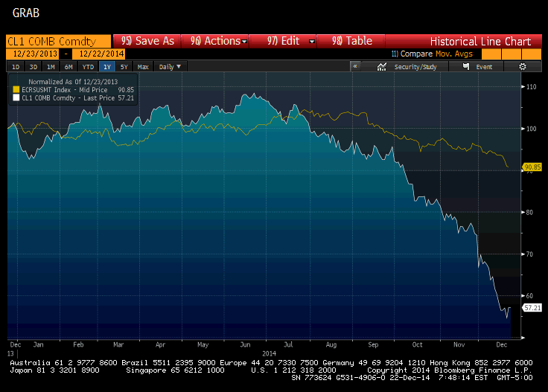
Task: Click the 11) Compare link
Action: pos(412,54)
